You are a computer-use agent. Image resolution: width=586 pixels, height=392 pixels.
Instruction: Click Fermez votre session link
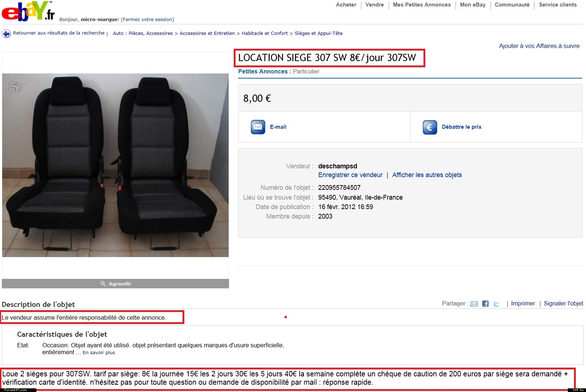click(x=148, y=20)
